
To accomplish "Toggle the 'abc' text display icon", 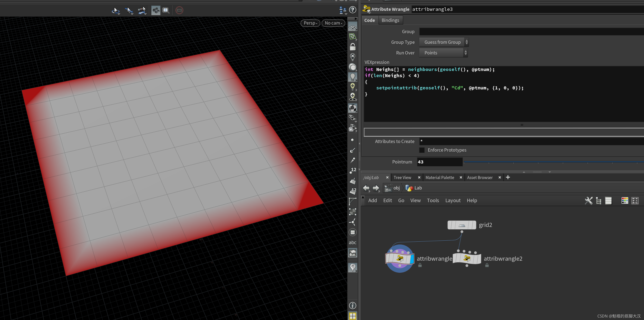I will click(x=352, y=242).
